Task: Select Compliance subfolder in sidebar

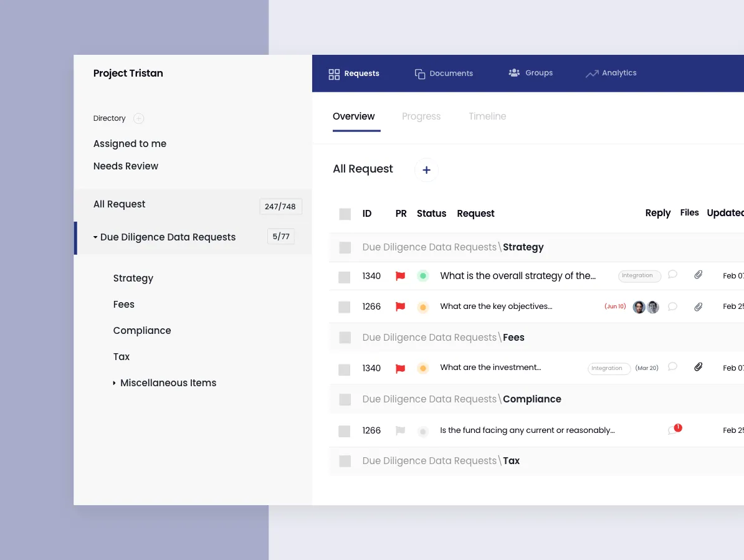Action: tap(142, 331)
